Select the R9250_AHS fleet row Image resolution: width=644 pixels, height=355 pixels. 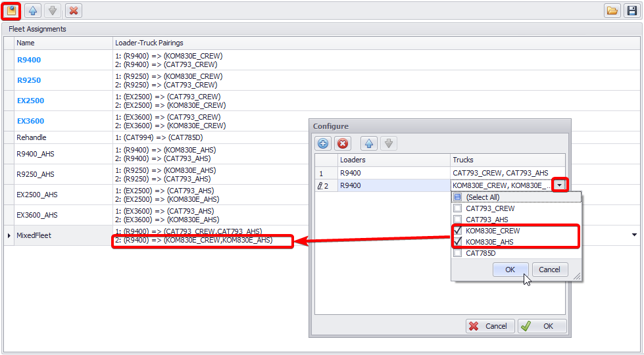click(x=321, y=174)
